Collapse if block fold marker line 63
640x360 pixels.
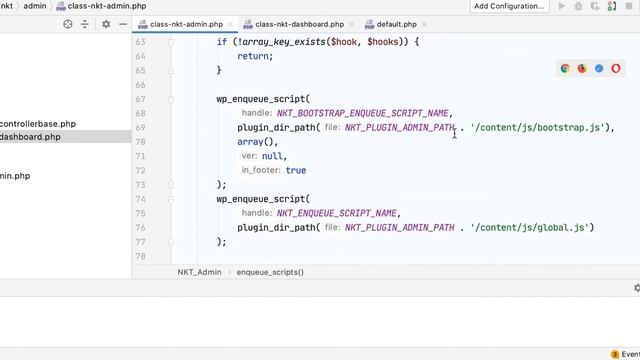tap(171, 42)
